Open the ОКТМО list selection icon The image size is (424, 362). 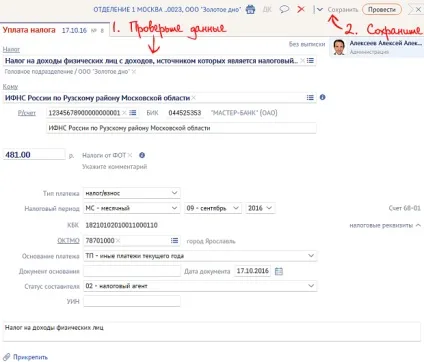pos(174,240)
